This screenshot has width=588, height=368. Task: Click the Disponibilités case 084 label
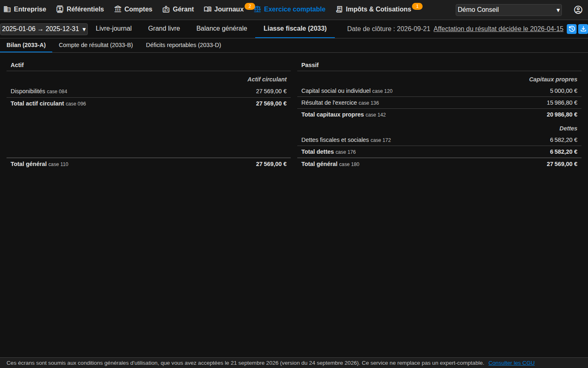pyautogui.click(x=39, y=91)
